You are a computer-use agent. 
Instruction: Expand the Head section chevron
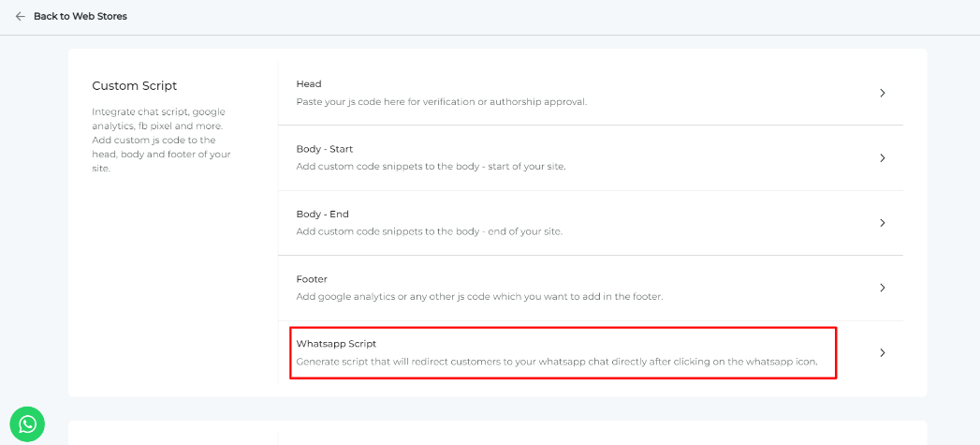coord(882,93)
